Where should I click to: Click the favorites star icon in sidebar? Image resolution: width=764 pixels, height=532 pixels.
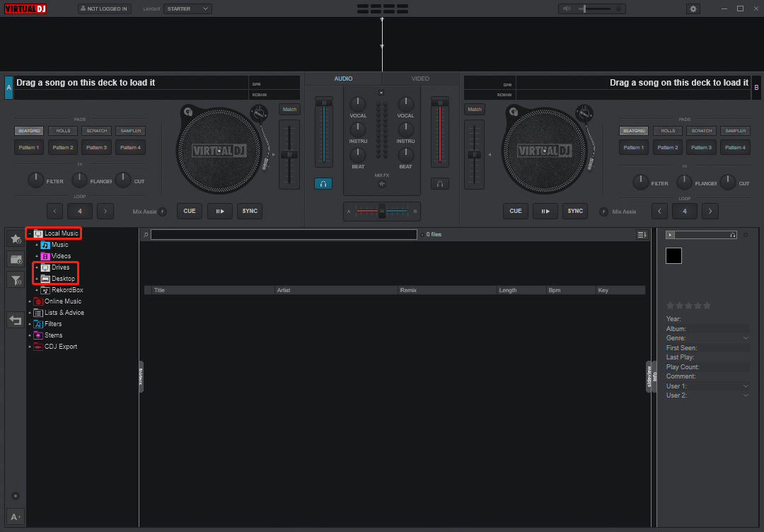pyautogui.click(x=15, y=238)
